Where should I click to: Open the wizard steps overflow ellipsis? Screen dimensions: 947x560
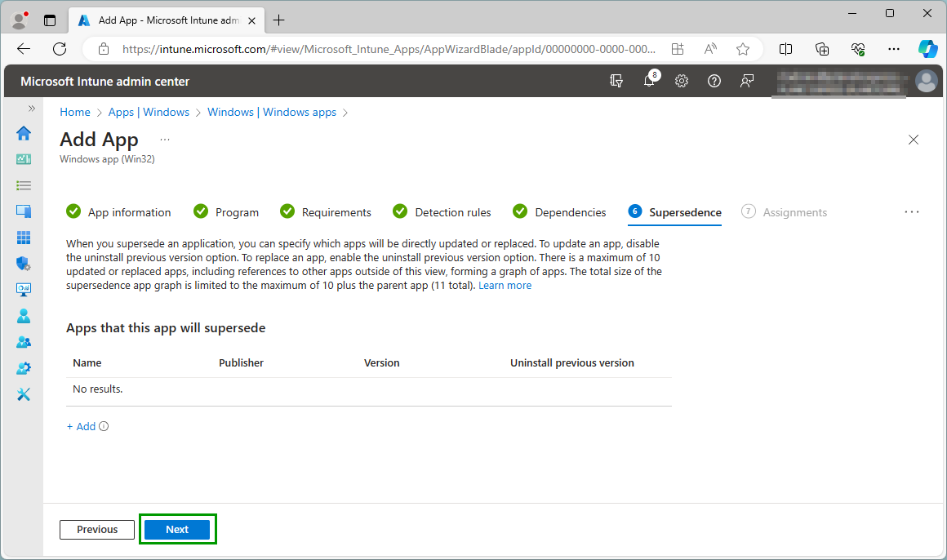click(x=912, y=212)
